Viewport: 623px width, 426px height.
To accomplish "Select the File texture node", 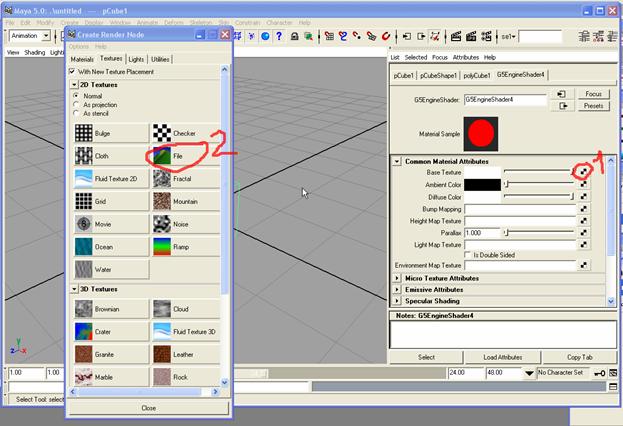I will pyautogui.click(x=162, y=156).
